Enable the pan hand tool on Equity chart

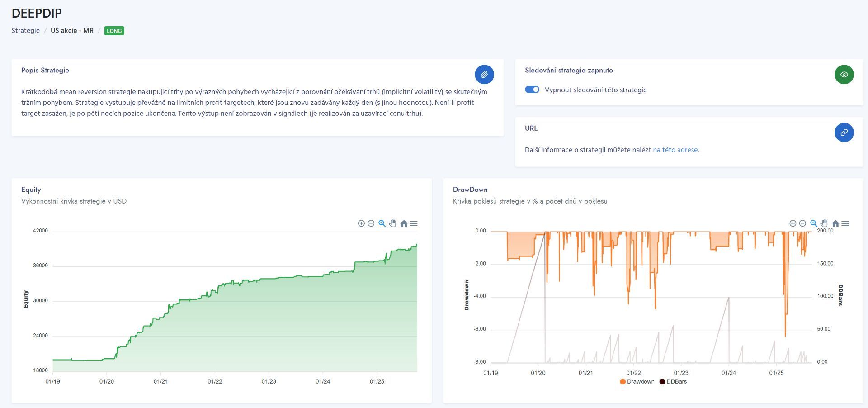point(392,223)
